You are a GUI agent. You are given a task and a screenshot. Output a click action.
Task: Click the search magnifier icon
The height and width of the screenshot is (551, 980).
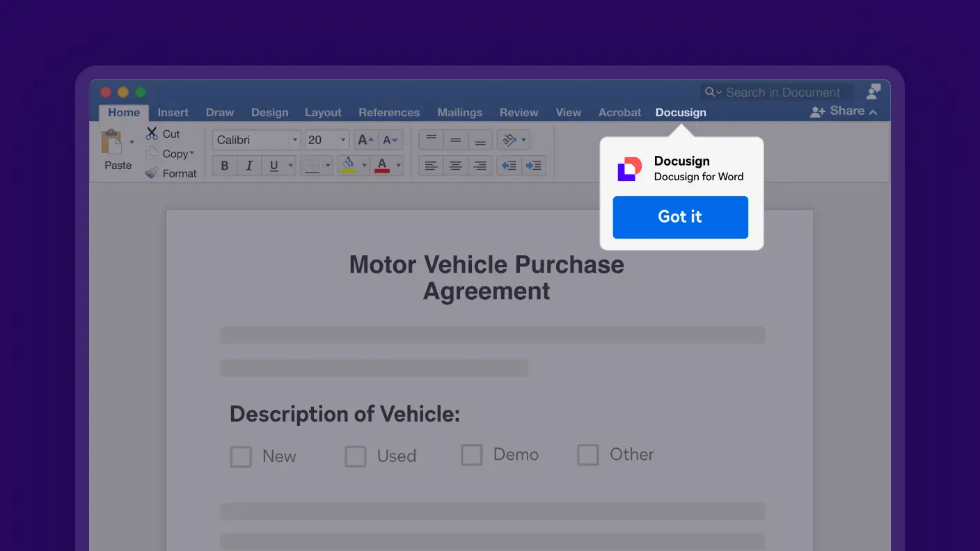[x=710, y=92]
